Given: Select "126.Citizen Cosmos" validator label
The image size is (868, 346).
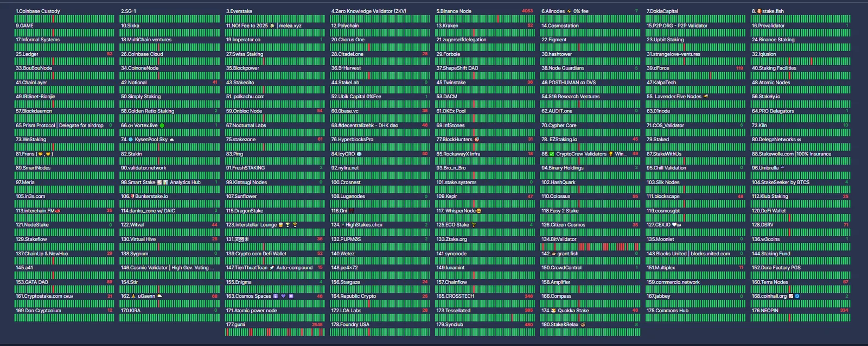Looking at the screenshot, I should tap(564, 225).
